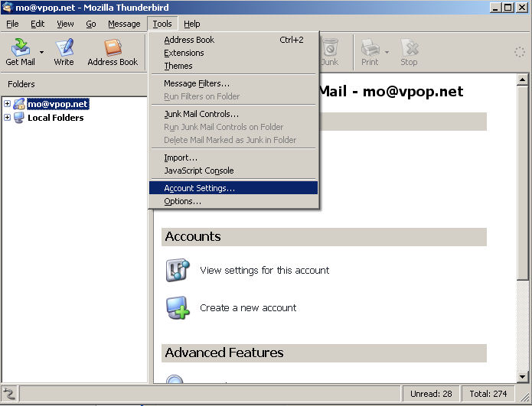This screenshot has height=406, width=532.
Task: Click the Create a new account link
Action: [x=248, y=307]
